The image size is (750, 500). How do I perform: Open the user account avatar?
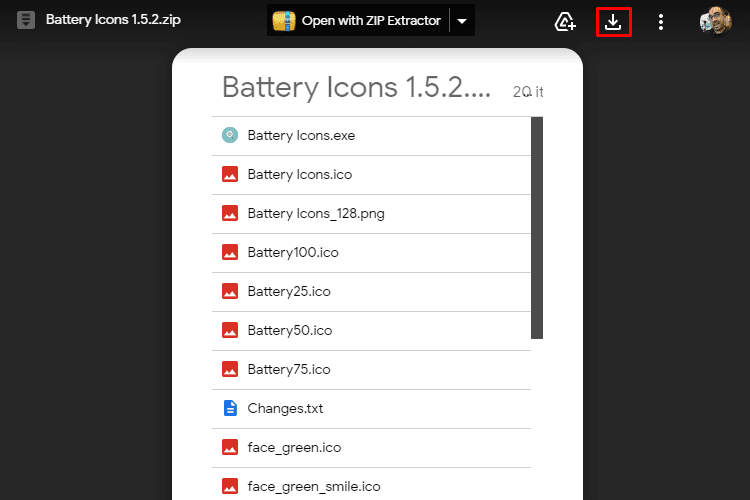716,21
